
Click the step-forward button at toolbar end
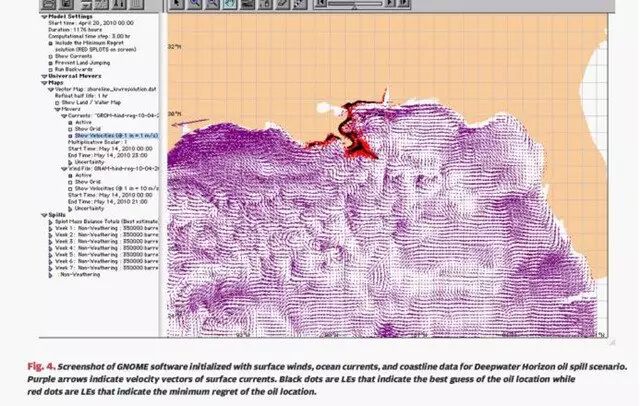click(x=403, y=3)
